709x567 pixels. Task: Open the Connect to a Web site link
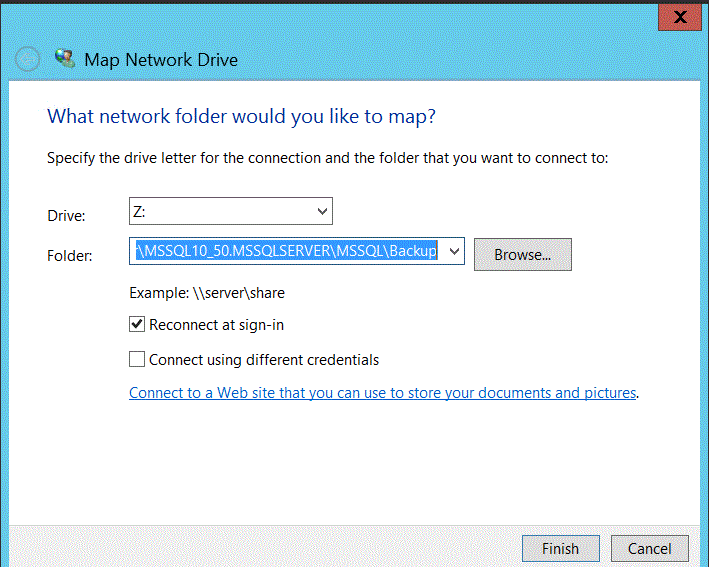(383, 392)
